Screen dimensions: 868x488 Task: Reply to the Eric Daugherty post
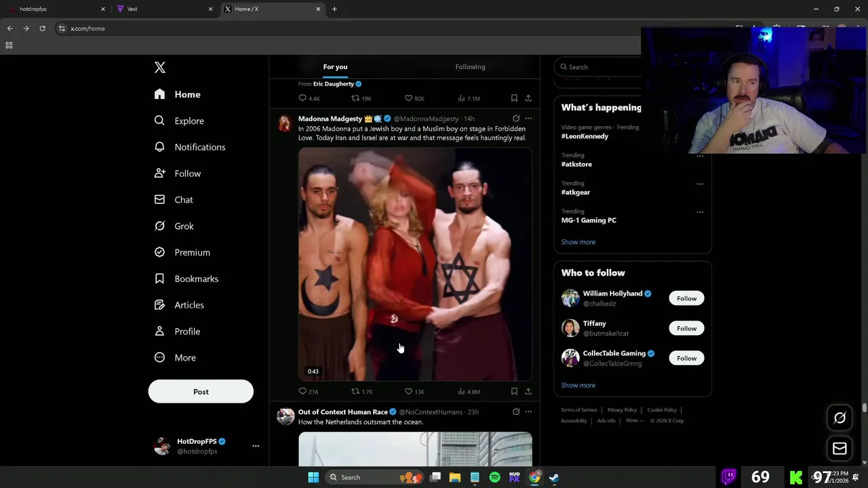pyautogui.click(x=309, y=98)
